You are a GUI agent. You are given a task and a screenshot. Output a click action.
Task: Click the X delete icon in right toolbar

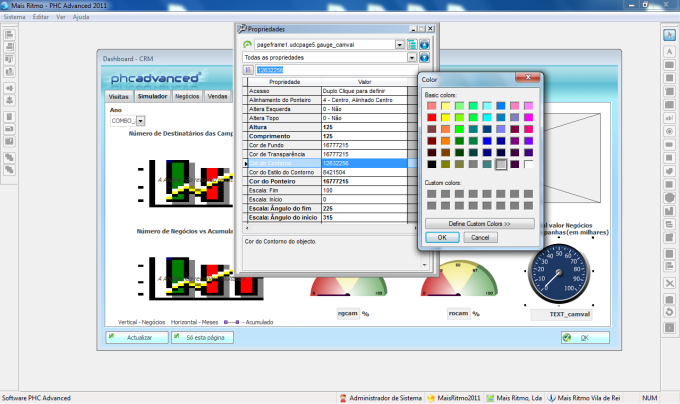click(x=669, y=283)
